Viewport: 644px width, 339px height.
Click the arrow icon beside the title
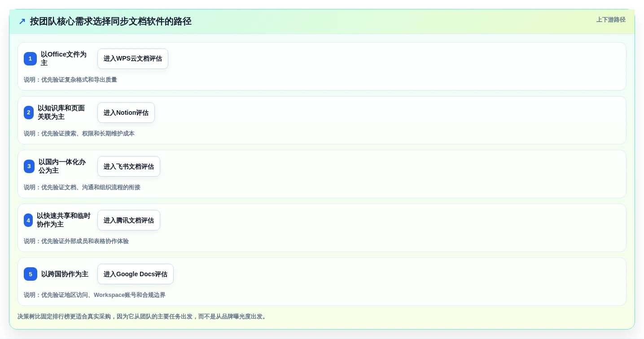coord(22,21)
